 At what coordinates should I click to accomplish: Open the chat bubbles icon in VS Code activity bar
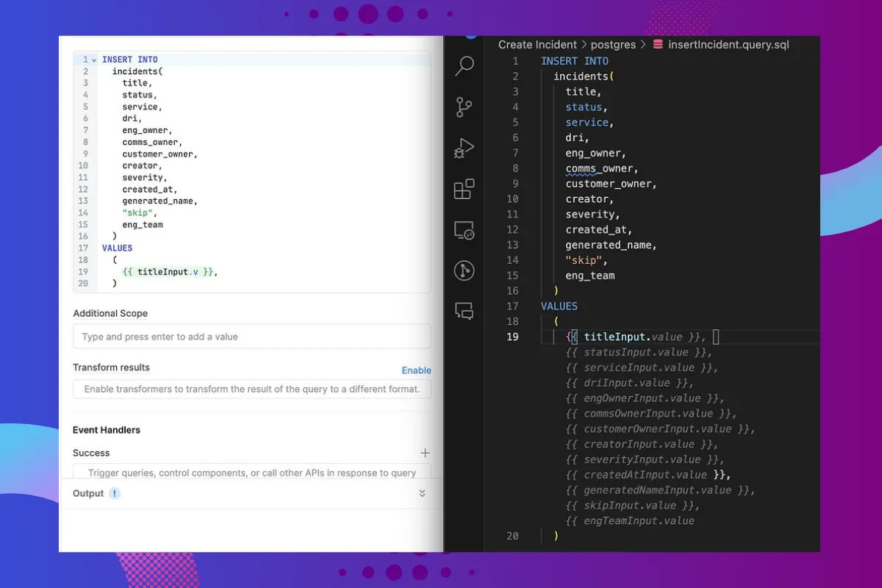coord(465,311)
